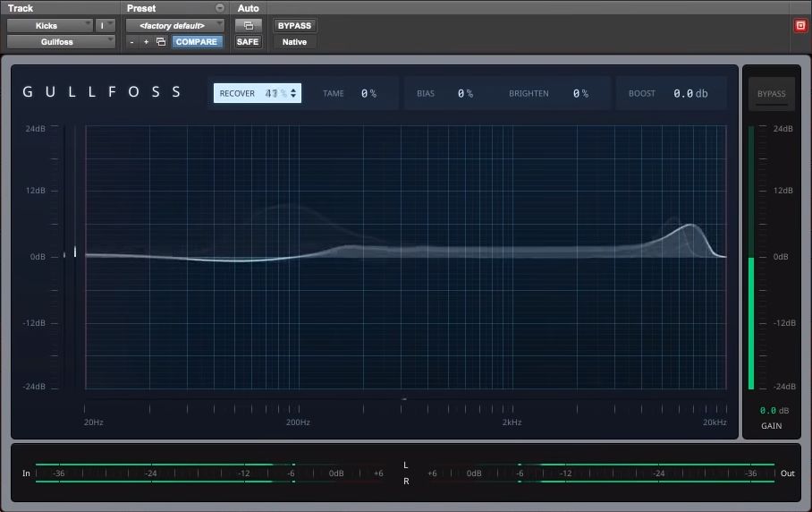Click the Tame percentage value

point(368,93)
